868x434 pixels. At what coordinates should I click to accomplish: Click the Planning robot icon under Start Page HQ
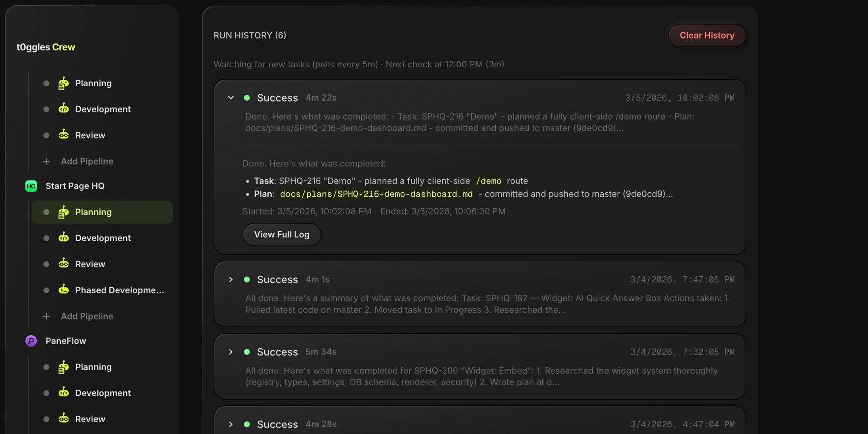(63, 212)
